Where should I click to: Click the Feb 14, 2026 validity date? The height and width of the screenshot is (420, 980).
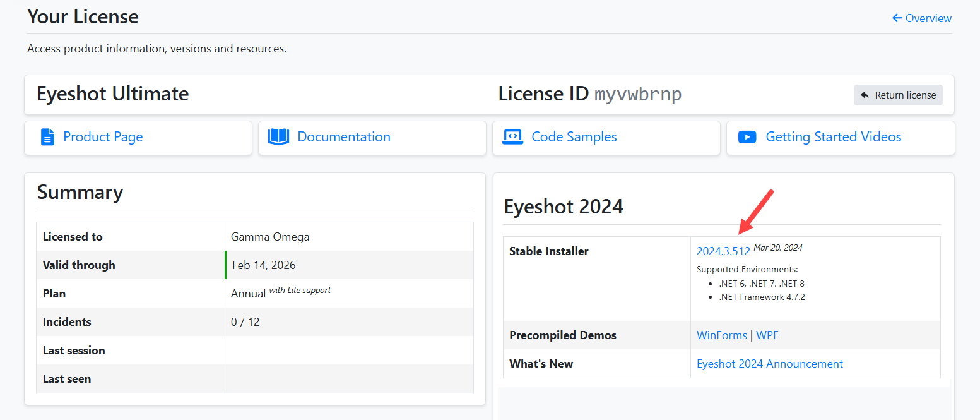(264, 265)
